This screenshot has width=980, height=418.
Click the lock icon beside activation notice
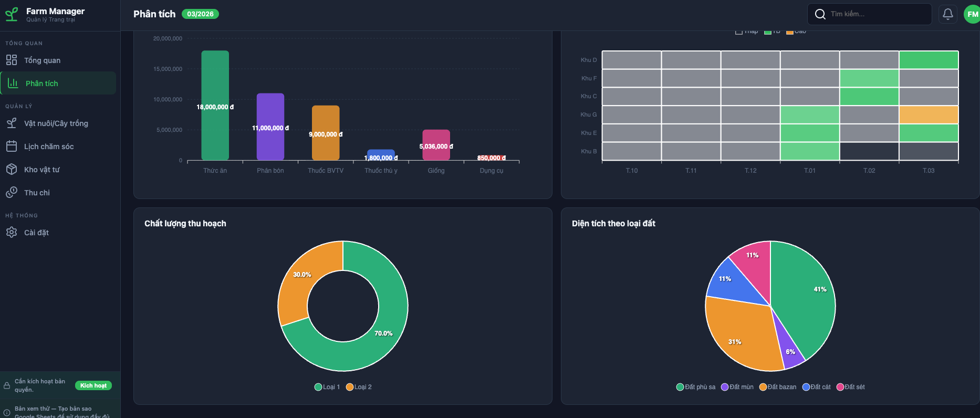[x=7, y=385]
